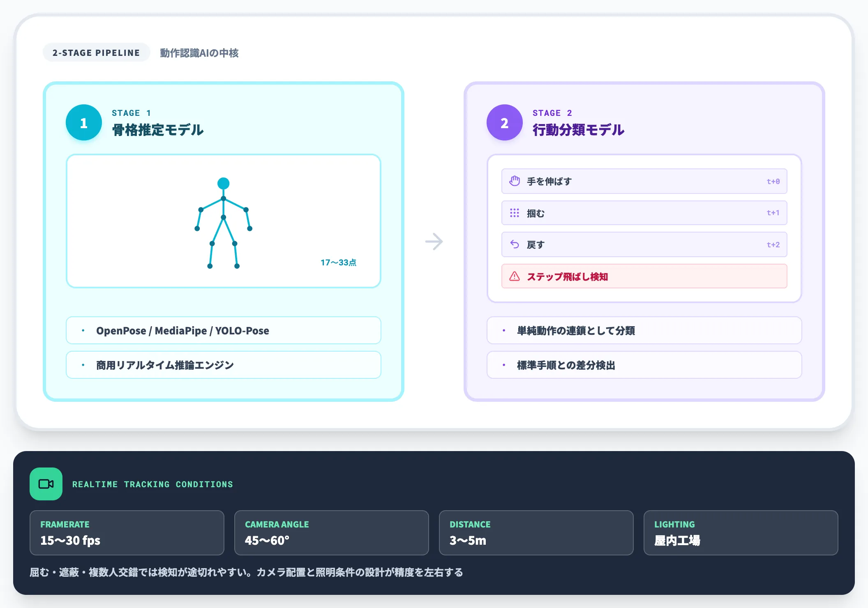The height and width of the screenshot is (608, 868).
Task: Click the 標準手順との差分検出 item
Action: pos(644,365)
